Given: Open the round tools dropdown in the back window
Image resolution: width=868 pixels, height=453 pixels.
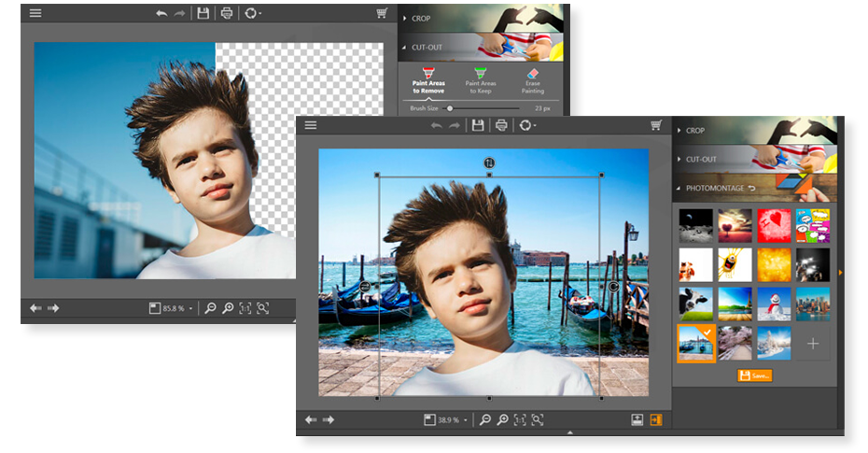Looking at the screenshot, I should [252, 13].
